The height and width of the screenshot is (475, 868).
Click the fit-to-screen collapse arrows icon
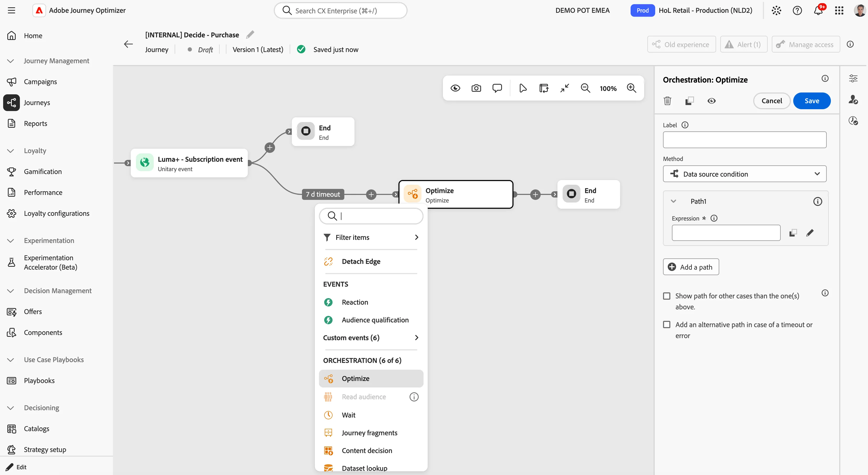coord(565,88)
